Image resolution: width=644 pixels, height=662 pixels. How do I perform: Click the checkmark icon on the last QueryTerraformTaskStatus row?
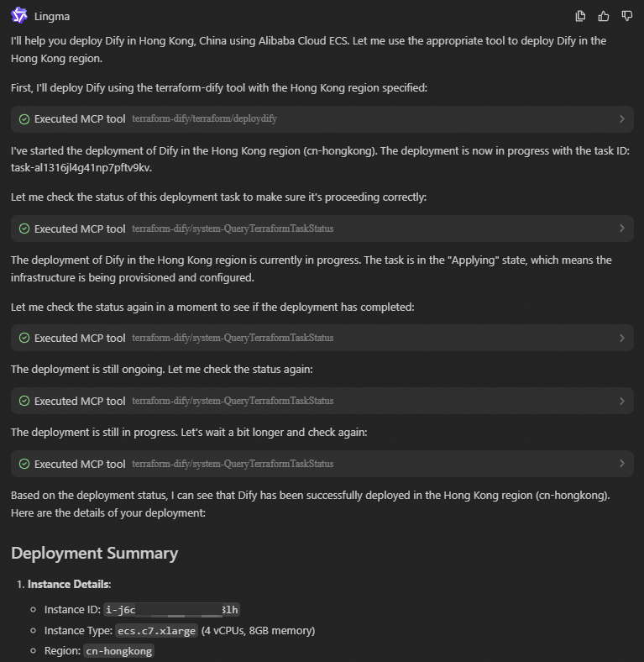click(x=24, y=464)
